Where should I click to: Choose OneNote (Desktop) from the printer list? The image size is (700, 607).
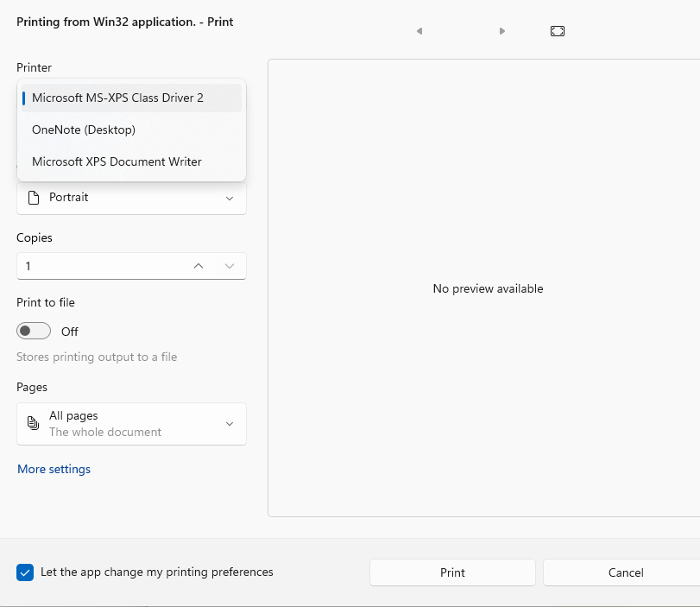coord(84,130)
